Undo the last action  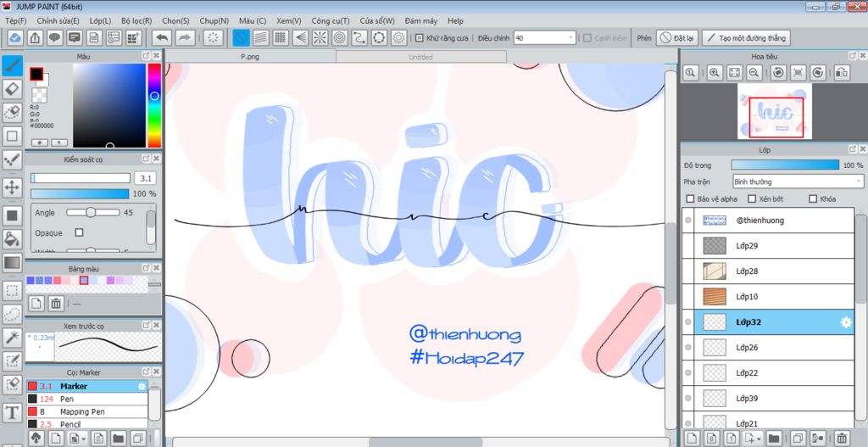(162, 37)
